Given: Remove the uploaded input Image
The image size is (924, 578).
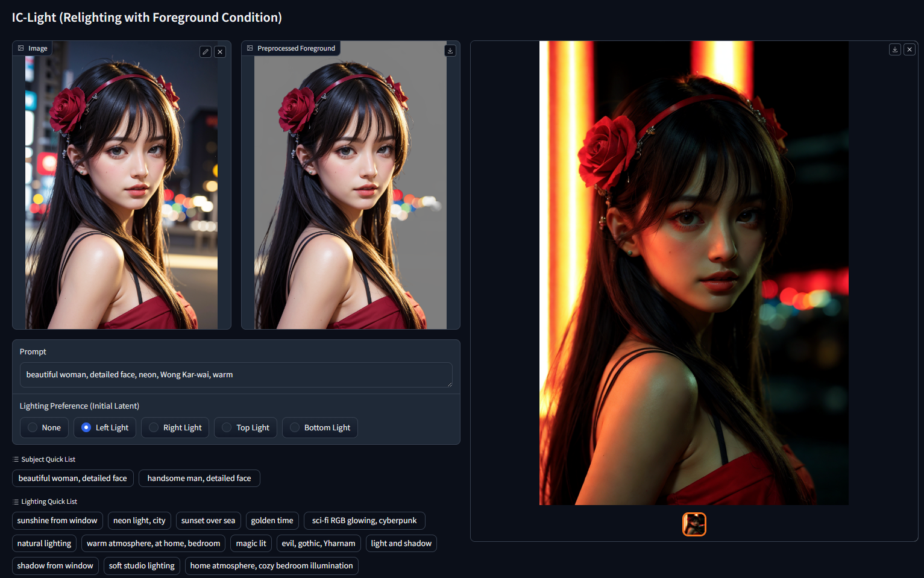Looking at the screenshot, I should [220, 52].
